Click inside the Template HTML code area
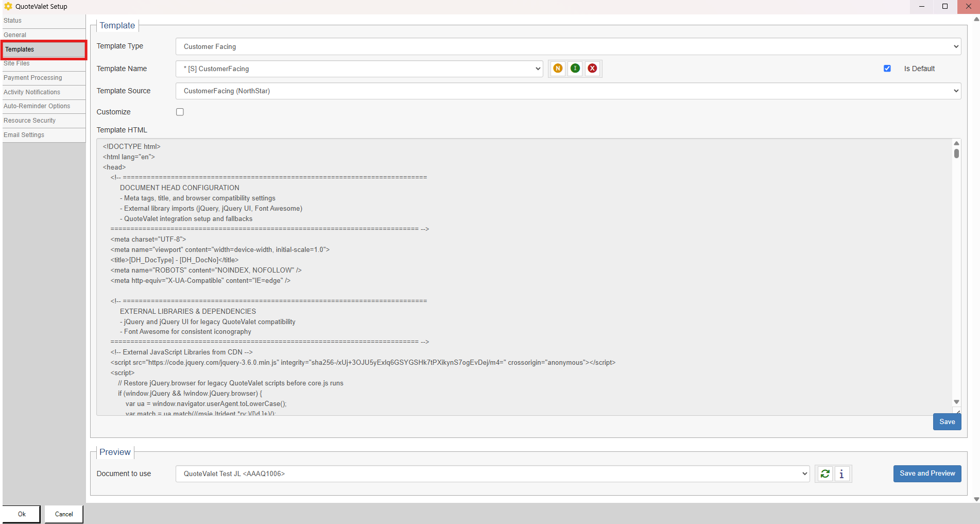The image size is (980, 524). point(524,277)
